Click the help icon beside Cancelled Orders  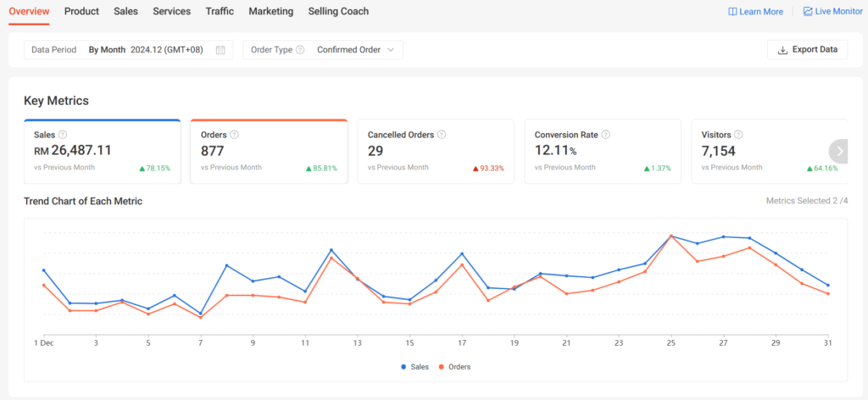(442, 135)
